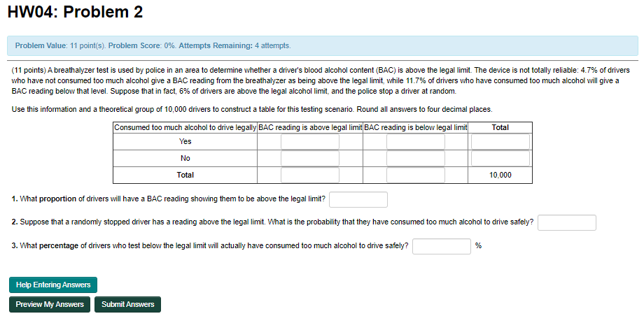Click the Yes row, BAC below limit input

(416, 142)
